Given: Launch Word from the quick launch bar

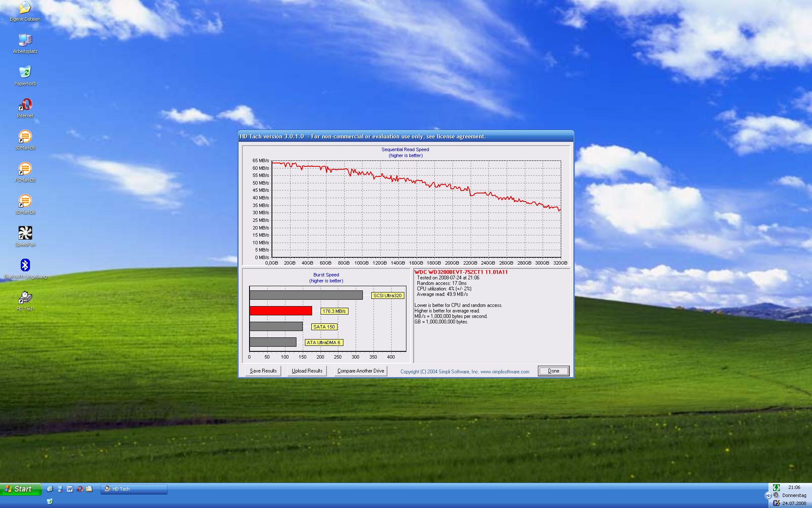Looking at the screenshot, I should (x=70, y=489).
